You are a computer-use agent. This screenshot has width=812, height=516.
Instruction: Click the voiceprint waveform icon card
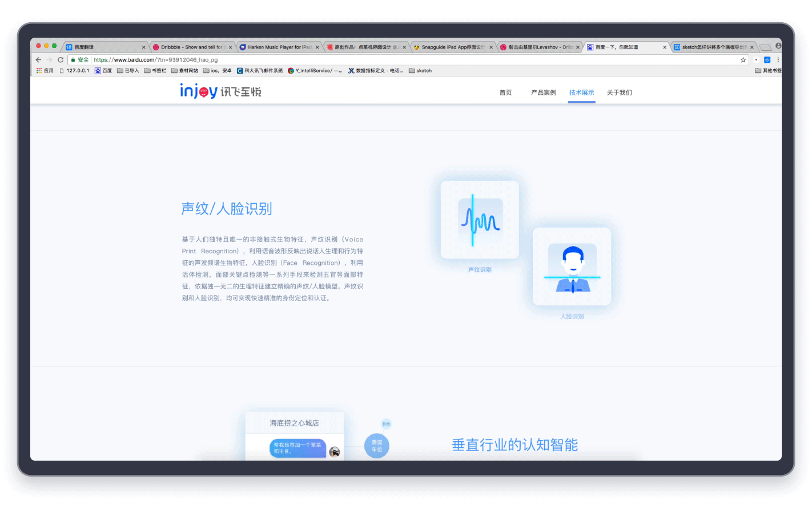tap(480, 220)
